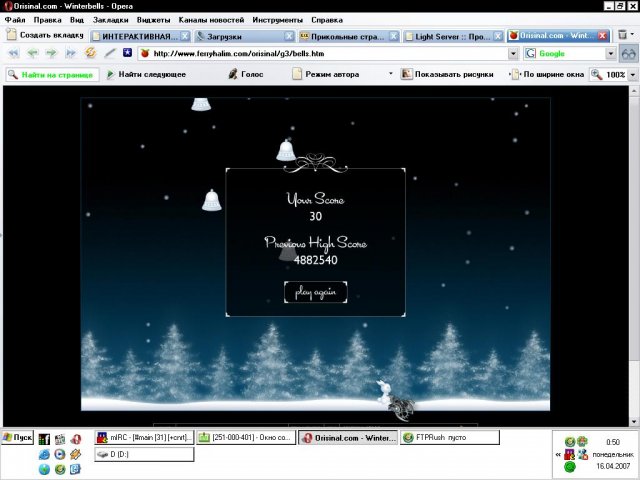Launch the equalizer bars quick launch icon
This screenshot has height=480, width=640.
[44, 439]
